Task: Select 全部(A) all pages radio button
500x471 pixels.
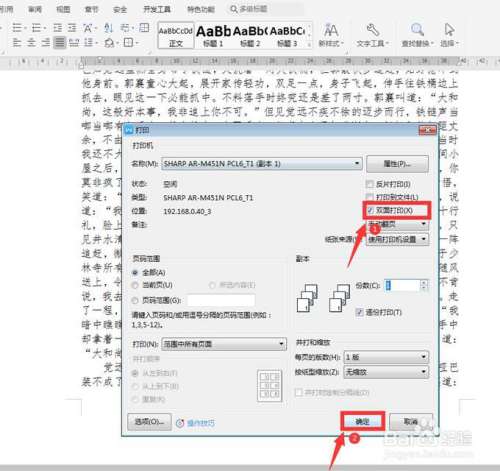Action: coord(135,272)
